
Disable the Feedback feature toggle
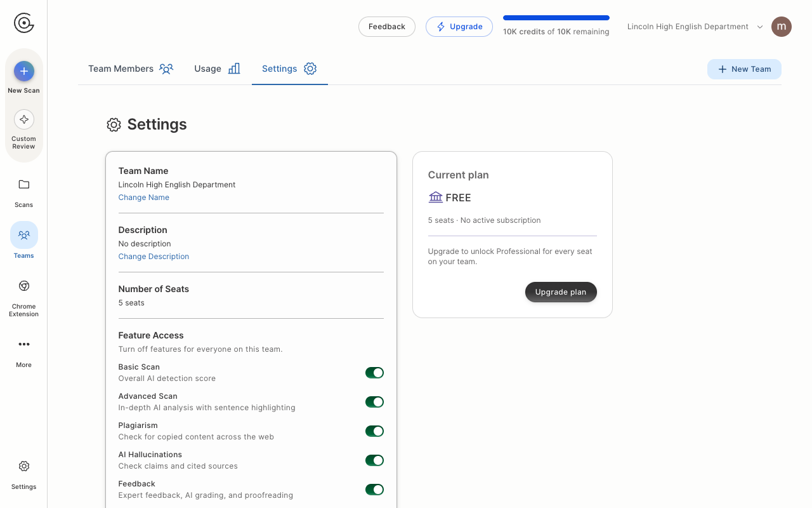374,490
